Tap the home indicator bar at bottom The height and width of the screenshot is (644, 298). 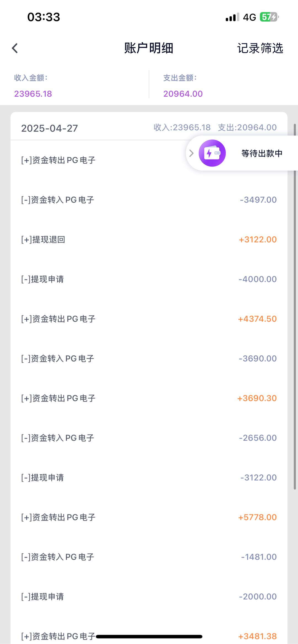click(149, 637)
